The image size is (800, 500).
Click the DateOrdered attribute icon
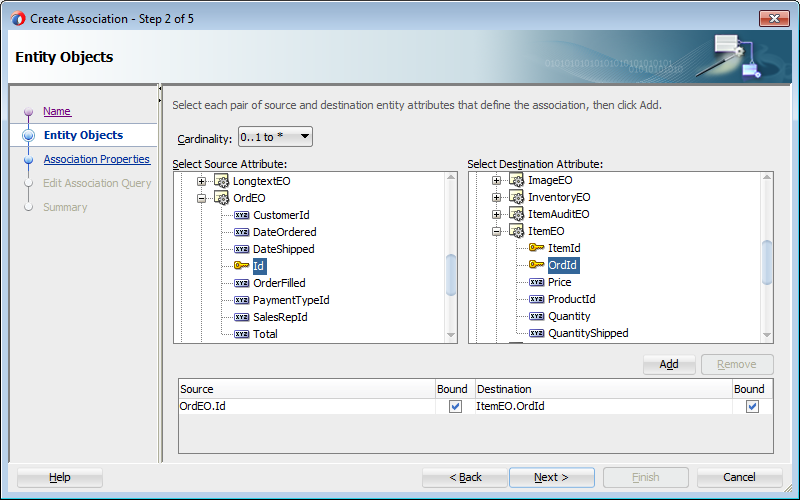241,232
